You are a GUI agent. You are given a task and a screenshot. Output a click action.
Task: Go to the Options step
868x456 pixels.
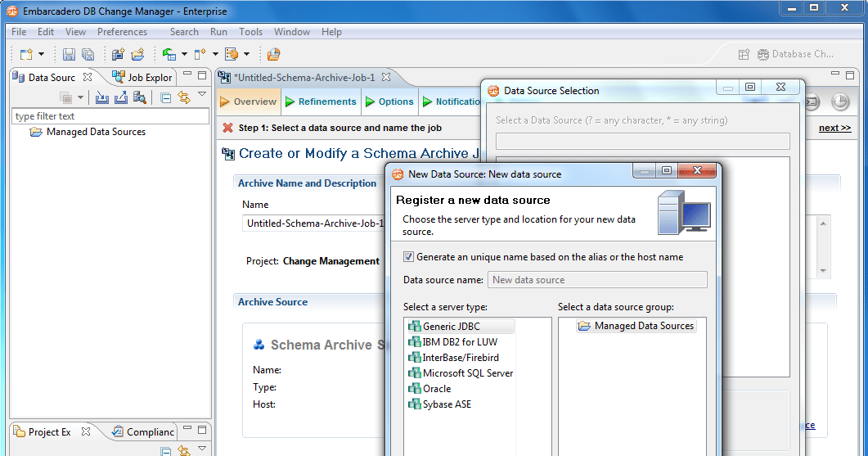[x=389, y=102]
